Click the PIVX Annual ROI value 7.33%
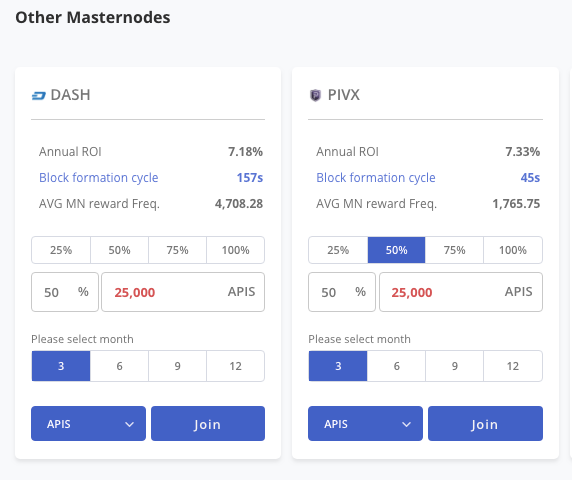The image size is (572, 480). click(x=523, y=152)
